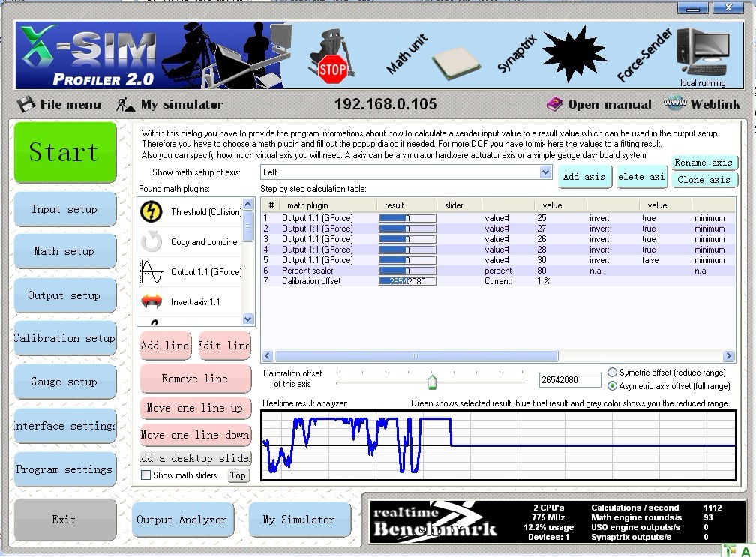Click Add a desktop slider button

pos(195,458)
